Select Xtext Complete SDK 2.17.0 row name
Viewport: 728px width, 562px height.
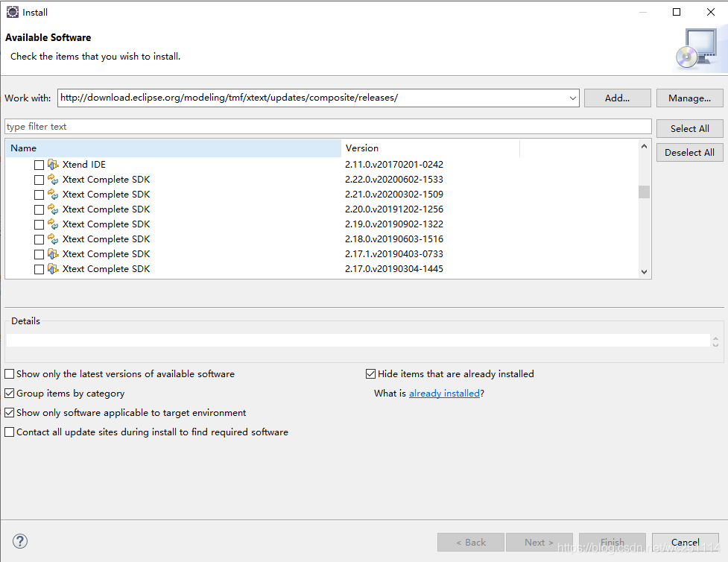coord(107,268)
